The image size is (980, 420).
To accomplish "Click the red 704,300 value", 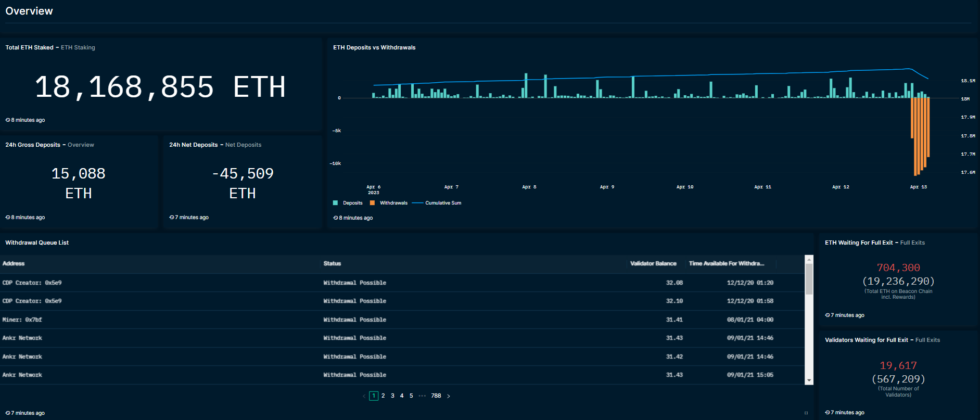I will (x=898, y=268).
